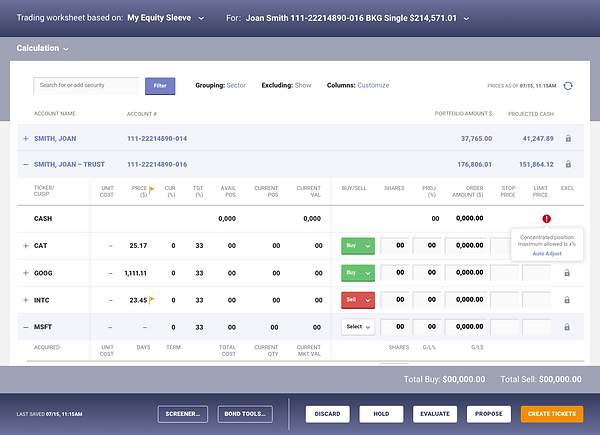Click the flag icon in PRICE column header
The width and height of the screenshot is (600, 435).
[152, 190]
